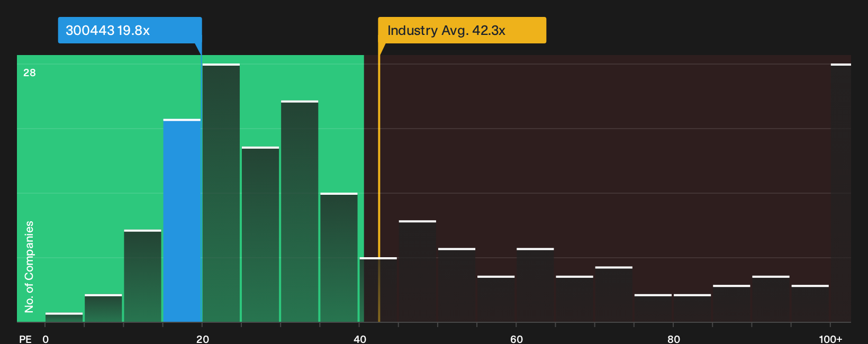Select the 100+ PE bar

841,193
